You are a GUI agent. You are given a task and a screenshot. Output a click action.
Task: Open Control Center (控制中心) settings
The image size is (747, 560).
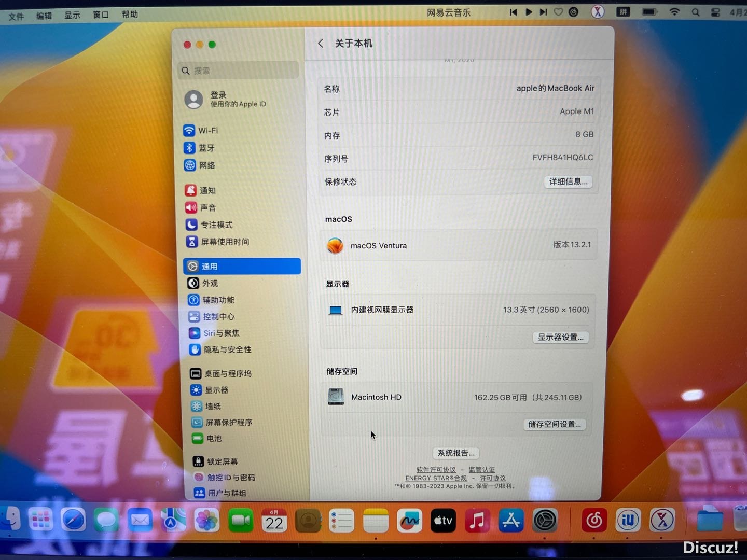tap(212, 316)
